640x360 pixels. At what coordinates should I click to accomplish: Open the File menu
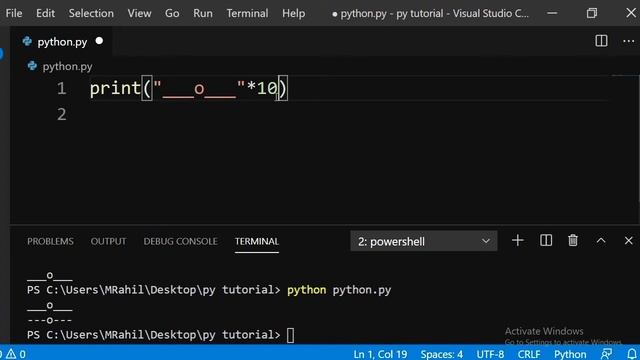pyautogui.click(x=14, y=13)
